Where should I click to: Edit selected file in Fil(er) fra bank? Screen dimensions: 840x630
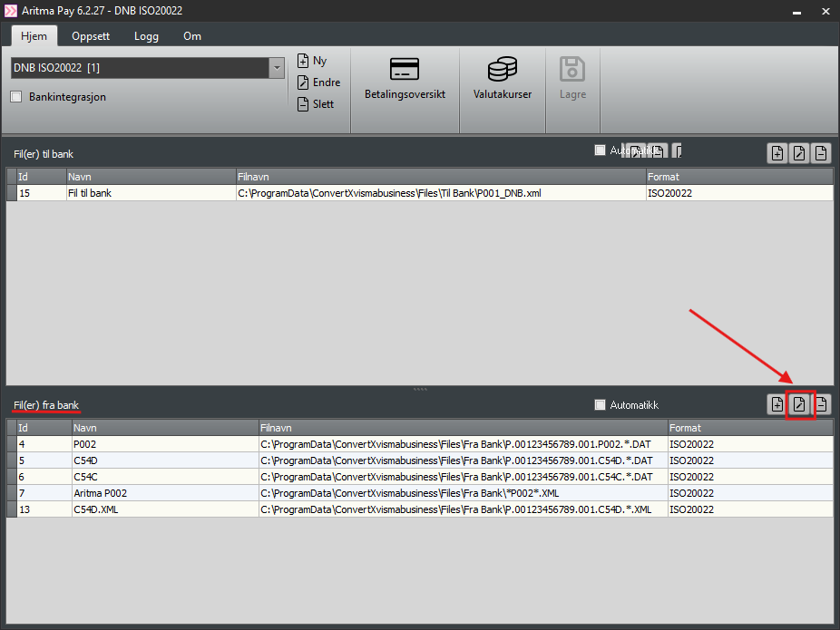pyautogui.click(x=799, y=404)
